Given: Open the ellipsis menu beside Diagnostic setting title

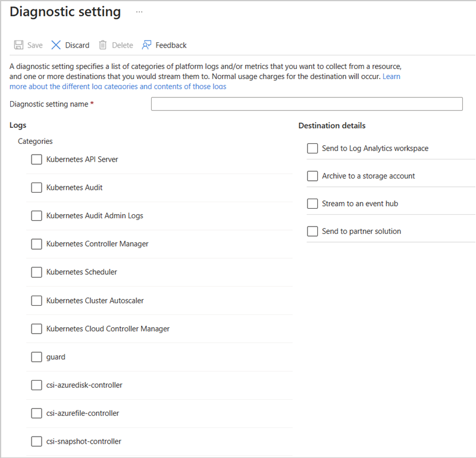Looking at the screenshot, I should [x=139, y=12].
